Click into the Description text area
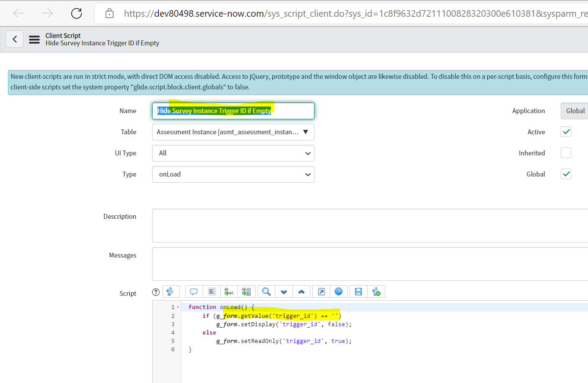This screenshot has height=383, width=588. [x=370, y=226]
